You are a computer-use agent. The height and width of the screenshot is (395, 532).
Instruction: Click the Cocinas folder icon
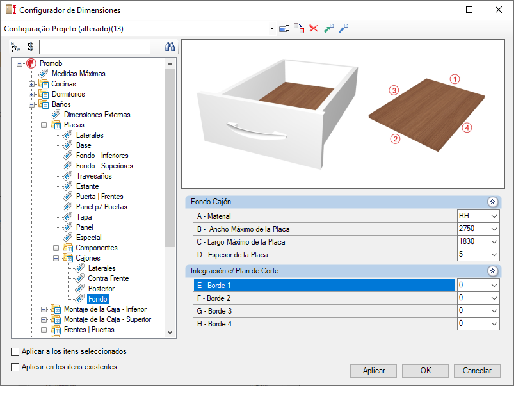click(44, 83)
